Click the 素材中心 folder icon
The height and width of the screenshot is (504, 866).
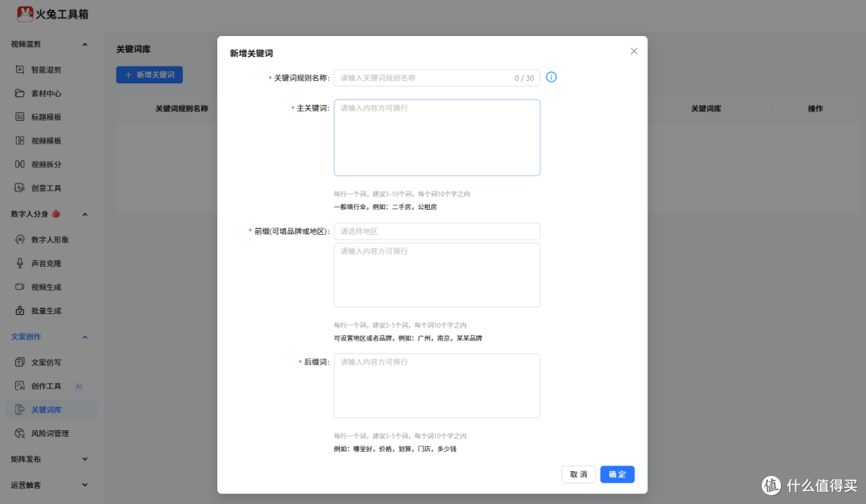point(20,93)
